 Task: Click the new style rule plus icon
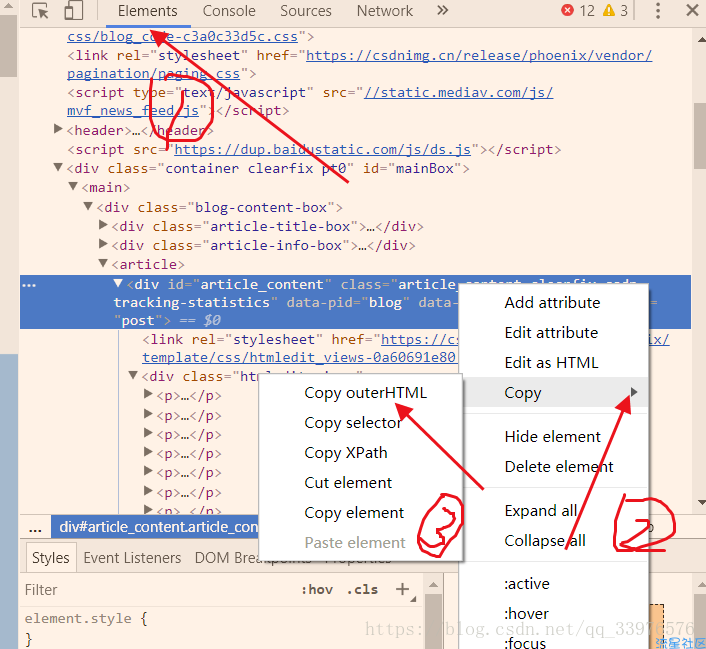[x=402, y=589]
